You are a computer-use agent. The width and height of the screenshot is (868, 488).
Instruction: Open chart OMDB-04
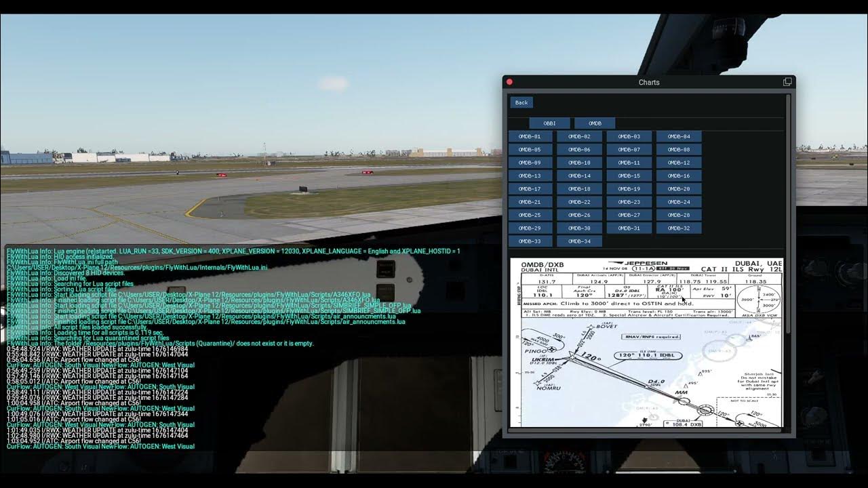coord(679,136)
